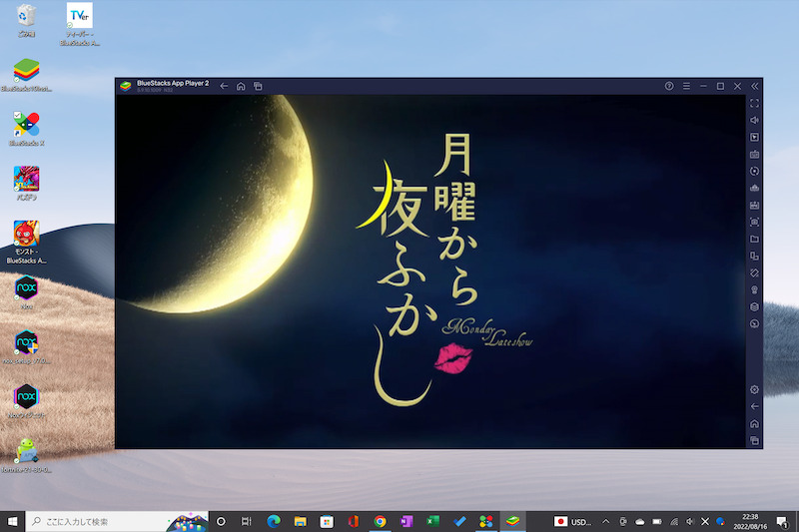This screenshot has width=799, height=532.
Task: Open Google Chrome from taskbar
Action: pyautogui.click(x=380, y=521)
